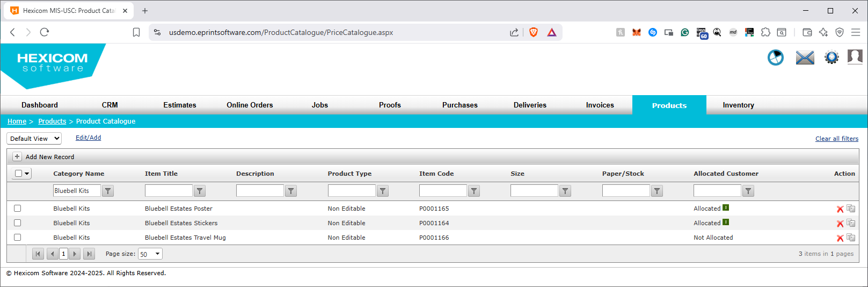Open the Dashboard menu
This screenshot has width=868, height=287.
40,105
